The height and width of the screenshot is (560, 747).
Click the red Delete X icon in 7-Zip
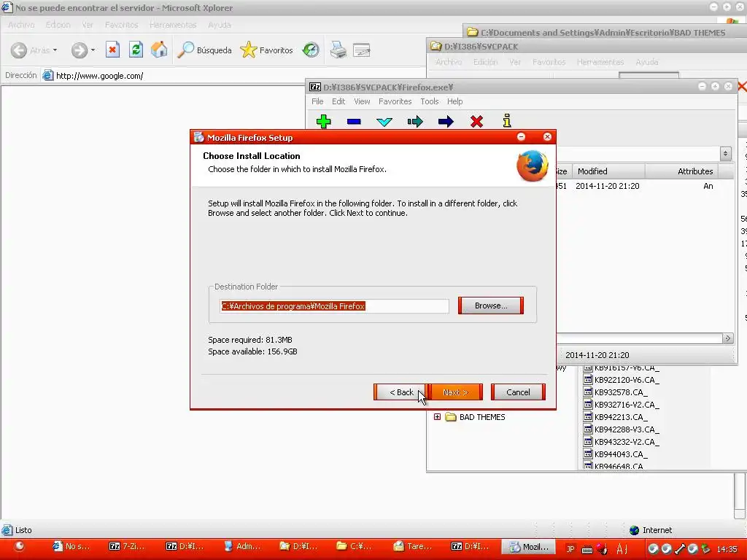476,122
